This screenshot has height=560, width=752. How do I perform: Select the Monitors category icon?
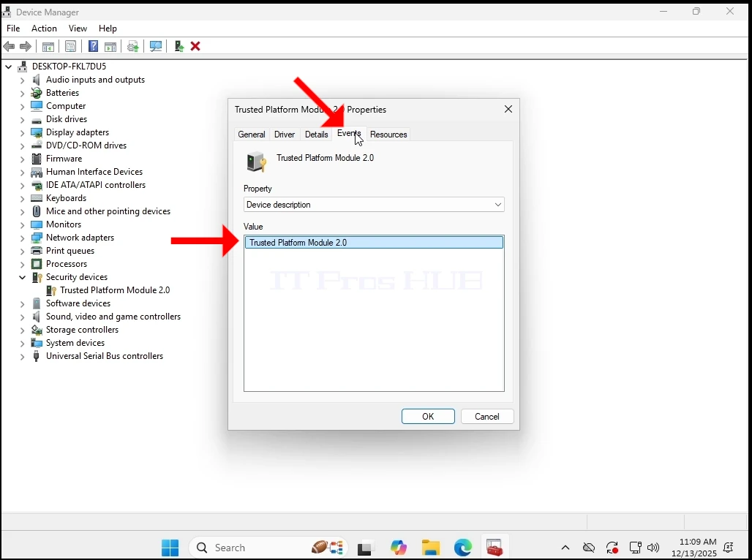click(x=37, y=224)
